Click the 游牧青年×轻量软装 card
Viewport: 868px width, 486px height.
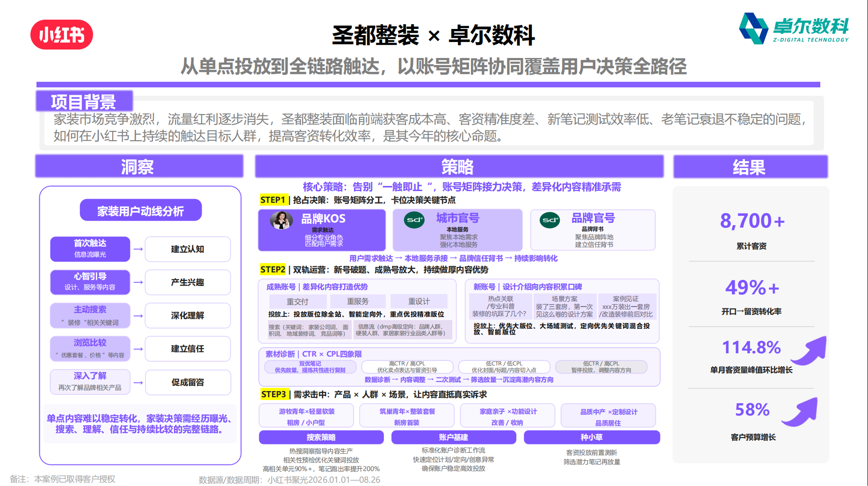(x=306, y=416)
